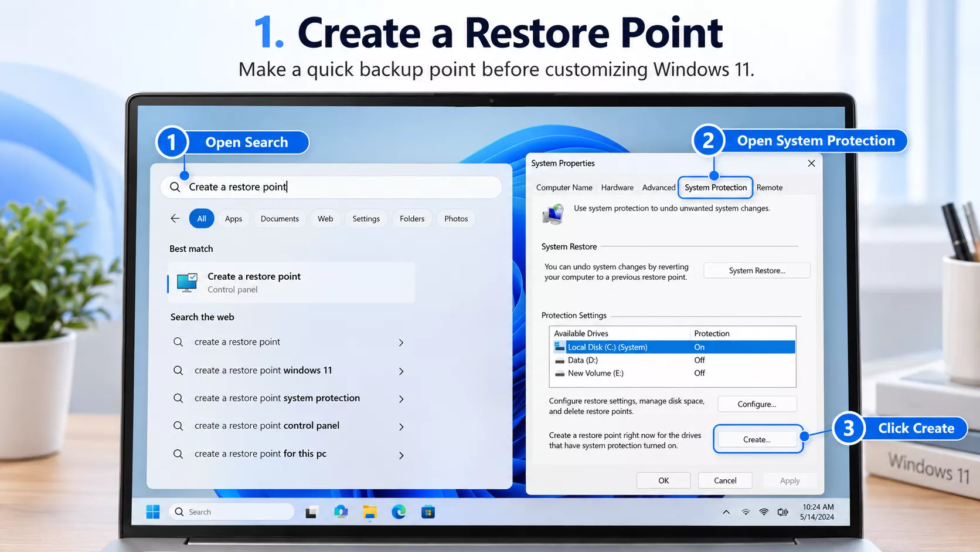This screenshot has height=552, width=980.
Task: Filter search results by Documents
Action: pyautogui.click(x=280, y=219)
